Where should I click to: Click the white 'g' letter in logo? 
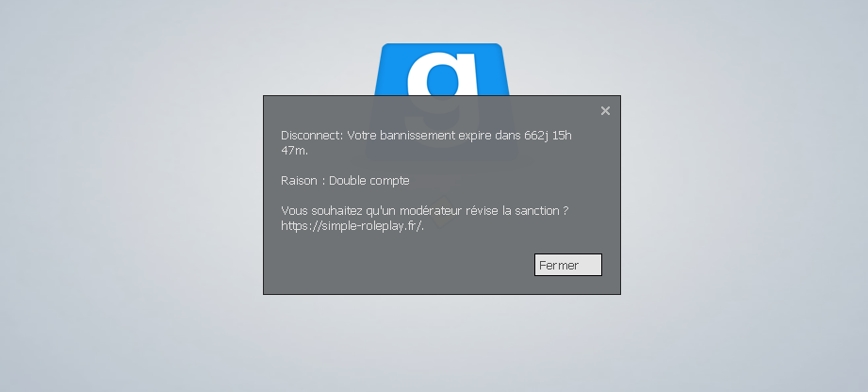[x=442, y=75]
